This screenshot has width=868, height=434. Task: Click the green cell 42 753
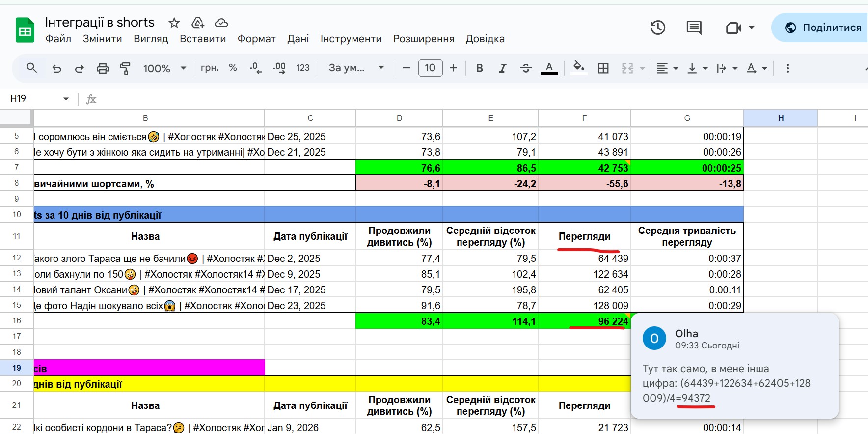coord(584,168)
